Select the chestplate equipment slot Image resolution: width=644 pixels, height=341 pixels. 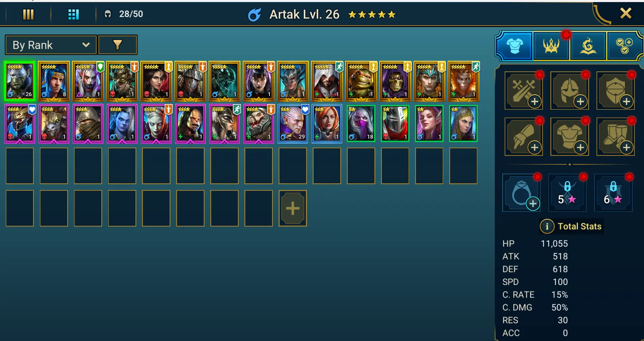click(x=570, y=137)
